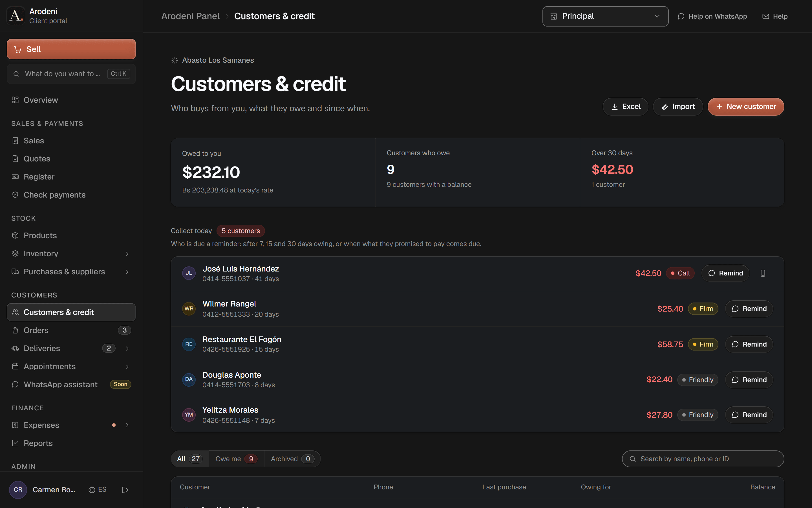Image resolution: width=812 pixels, height=508 pixels.
Task: Expand the Appointments submenu chevron
Action: pos(127,367)
